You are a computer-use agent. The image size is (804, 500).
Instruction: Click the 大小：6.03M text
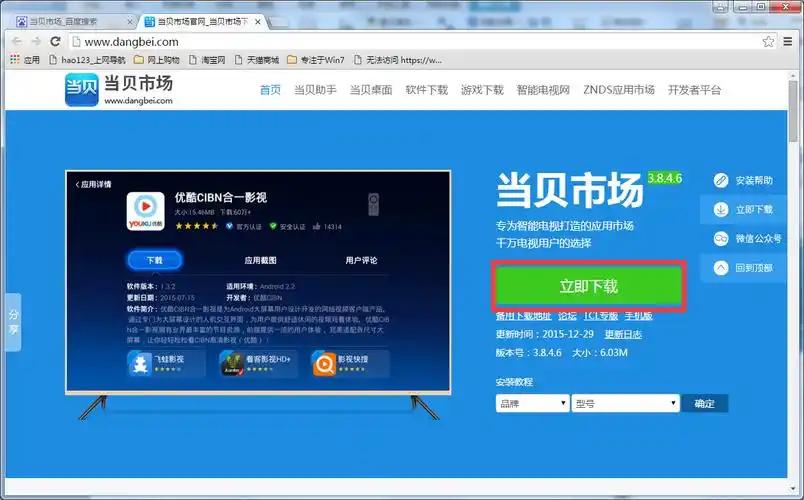(600, 353)
